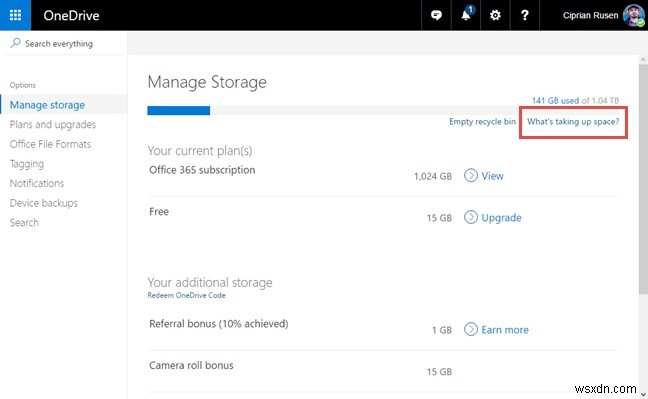Click the arrow circle beside View
The width and height of the screenshot is (648, 399).
pos(471,176)
